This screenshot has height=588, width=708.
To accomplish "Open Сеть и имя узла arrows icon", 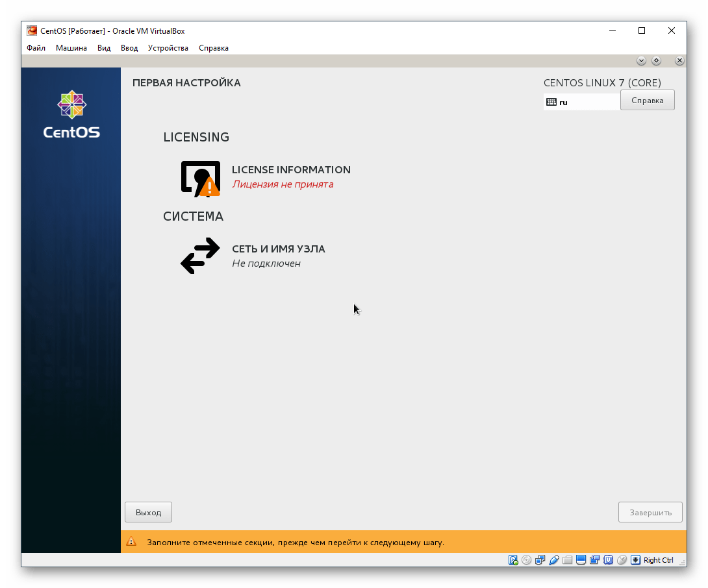I will pos(200,256).
